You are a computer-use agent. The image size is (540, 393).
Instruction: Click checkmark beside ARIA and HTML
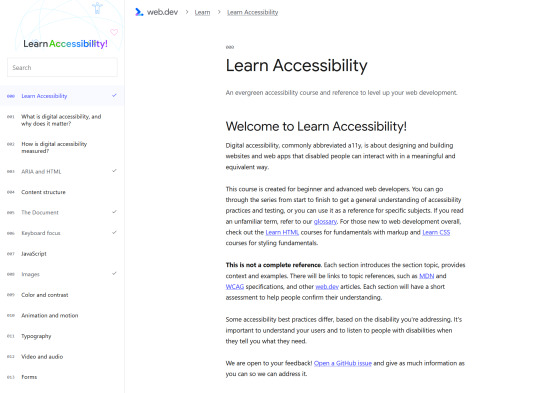(114, 171)
